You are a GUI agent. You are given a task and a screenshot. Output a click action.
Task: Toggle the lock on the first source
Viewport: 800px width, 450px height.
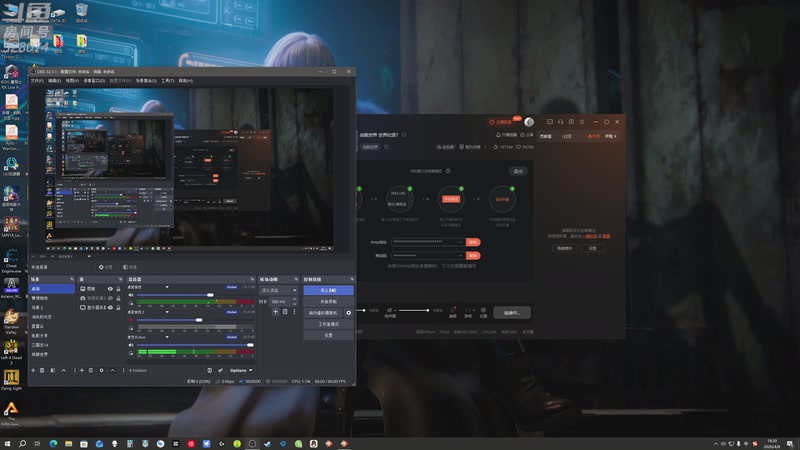pos(118,289)
